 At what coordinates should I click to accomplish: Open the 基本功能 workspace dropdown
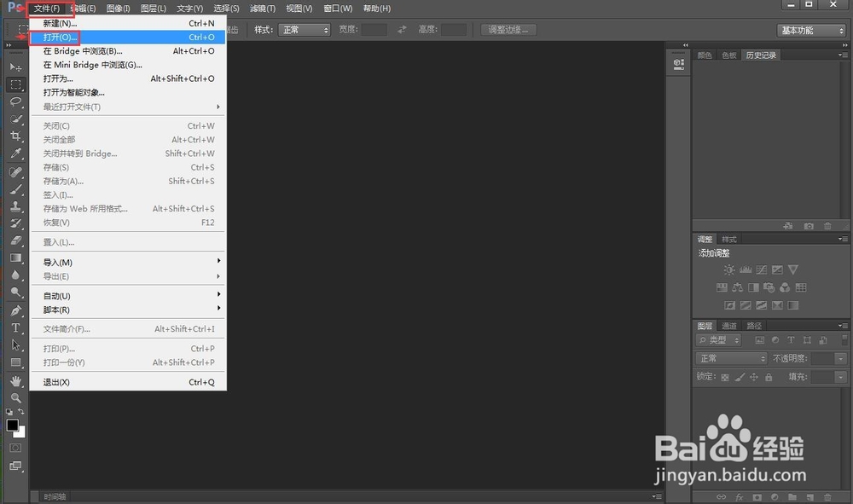810,31
